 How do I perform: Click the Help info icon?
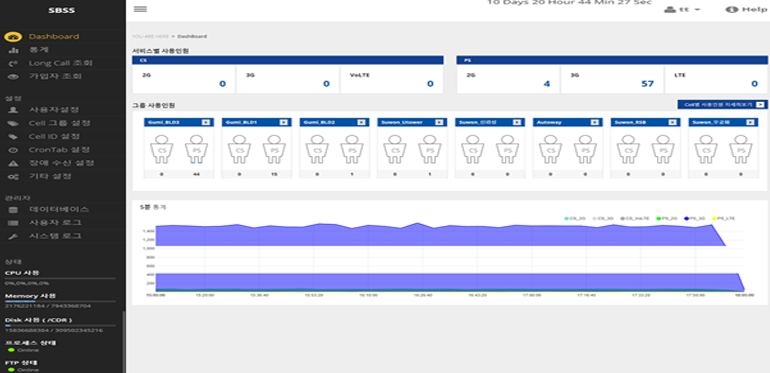coord(732,9)
